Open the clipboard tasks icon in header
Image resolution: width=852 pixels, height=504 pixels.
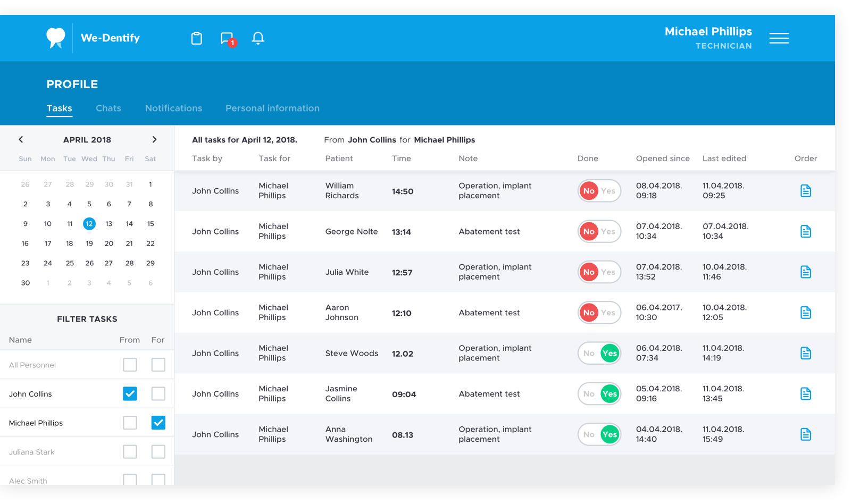tap(197, 38)
